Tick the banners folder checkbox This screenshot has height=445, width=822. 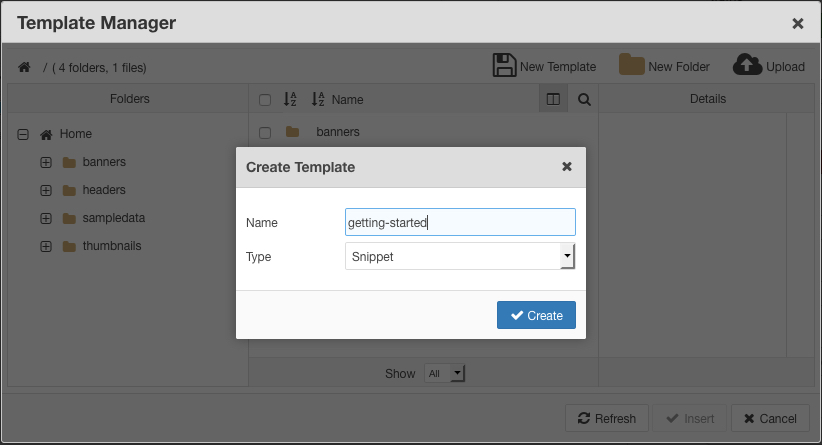click(265, 132)
